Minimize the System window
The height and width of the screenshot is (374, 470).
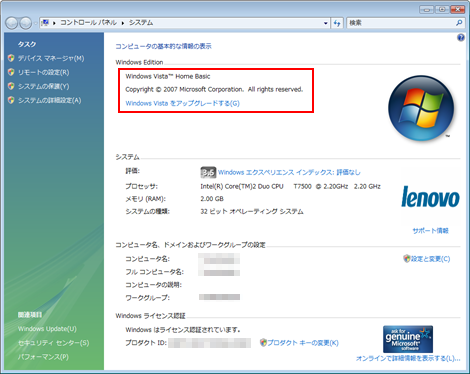click(x=426, y=9)
